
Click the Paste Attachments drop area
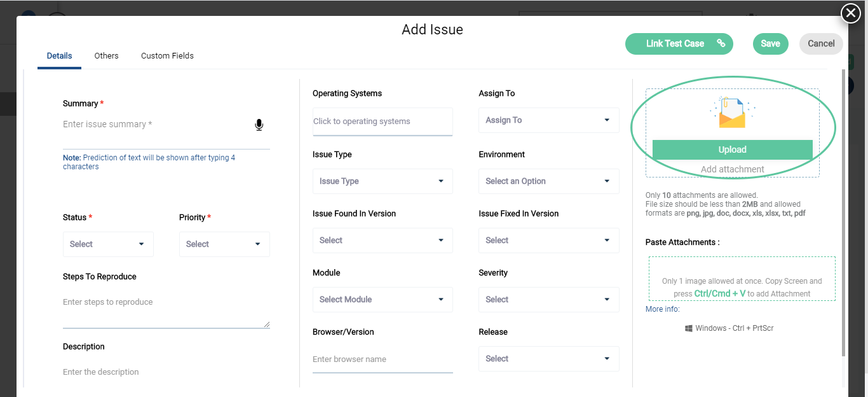point(742,279)
